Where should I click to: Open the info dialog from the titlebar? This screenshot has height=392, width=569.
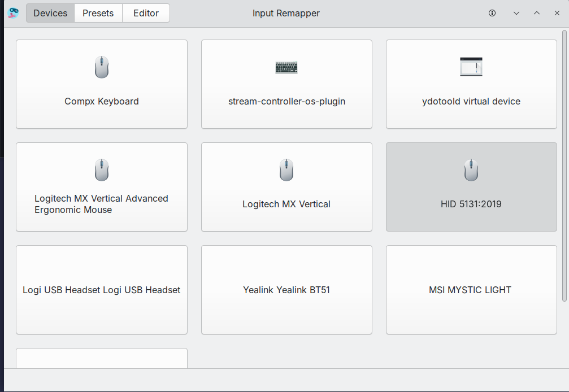[492, 12]
